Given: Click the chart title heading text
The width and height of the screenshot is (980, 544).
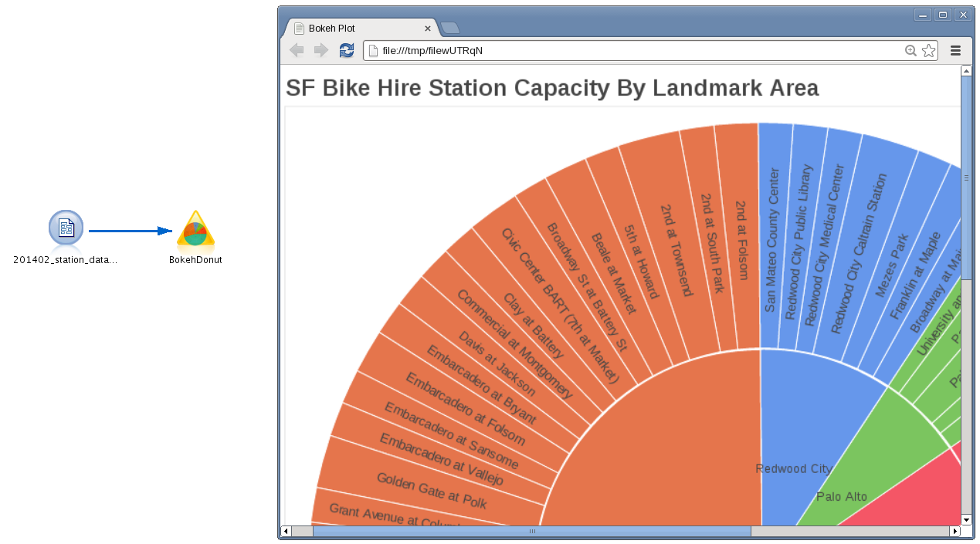Looking at the screenshot, I should [552, 88].
